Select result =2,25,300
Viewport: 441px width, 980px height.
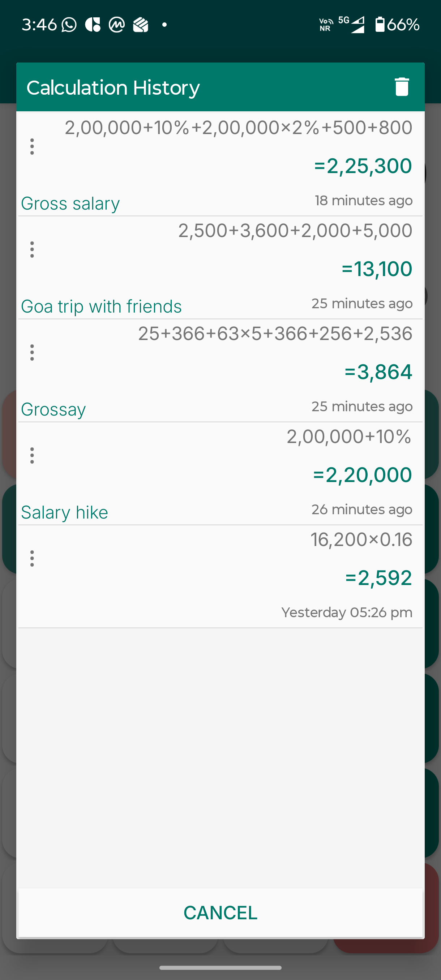tap(363, 166)
